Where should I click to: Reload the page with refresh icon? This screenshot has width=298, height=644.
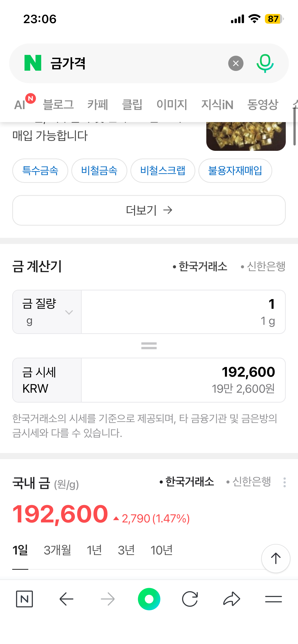190,599
